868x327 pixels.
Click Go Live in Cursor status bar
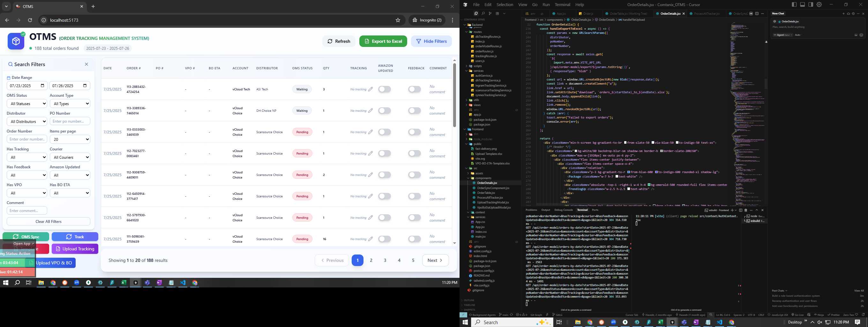pos(797,315)
